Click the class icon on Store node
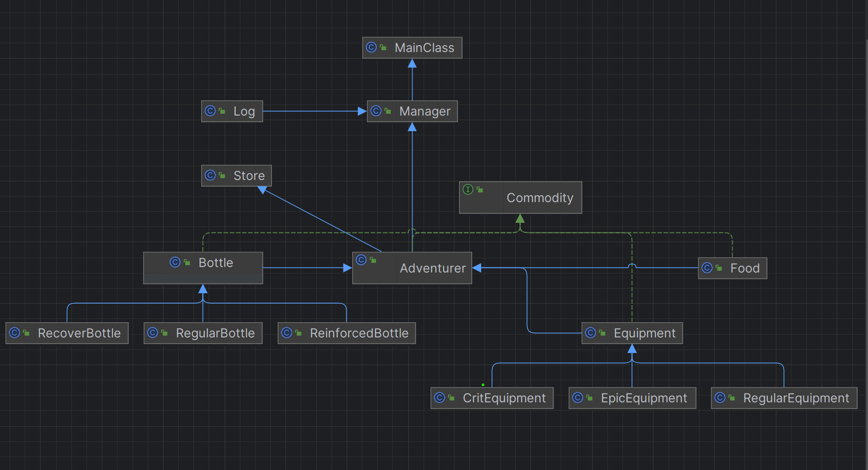The height and width of the screenshot is (470, 868). click(x=210, y=175)
